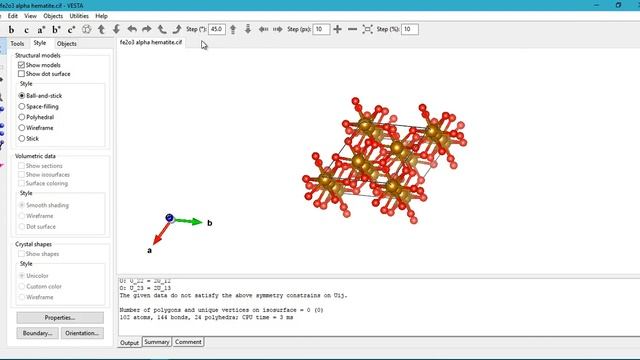Click the Step (%) input field
Viewport: 640px width, 360px height.
pos(410,29)
